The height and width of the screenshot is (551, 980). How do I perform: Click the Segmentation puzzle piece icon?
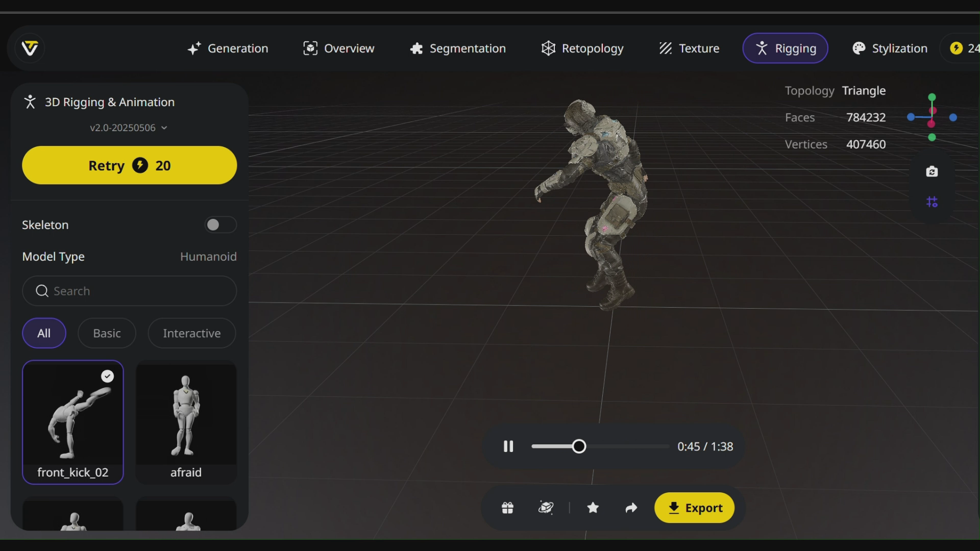[416, 48]
